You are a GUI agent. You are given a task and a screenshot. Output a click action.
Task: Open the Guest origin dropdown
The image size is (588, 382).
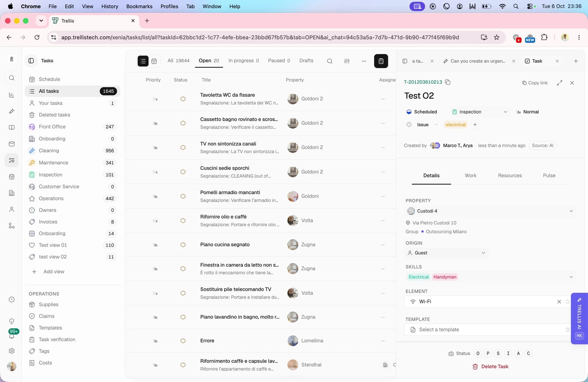pyautogui.click(x=447, y=253)
